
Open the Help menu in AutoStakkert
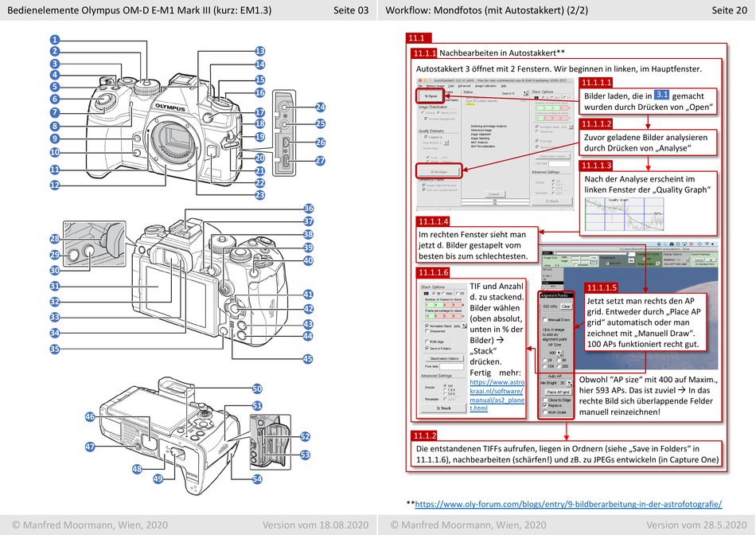pos(504,86)
